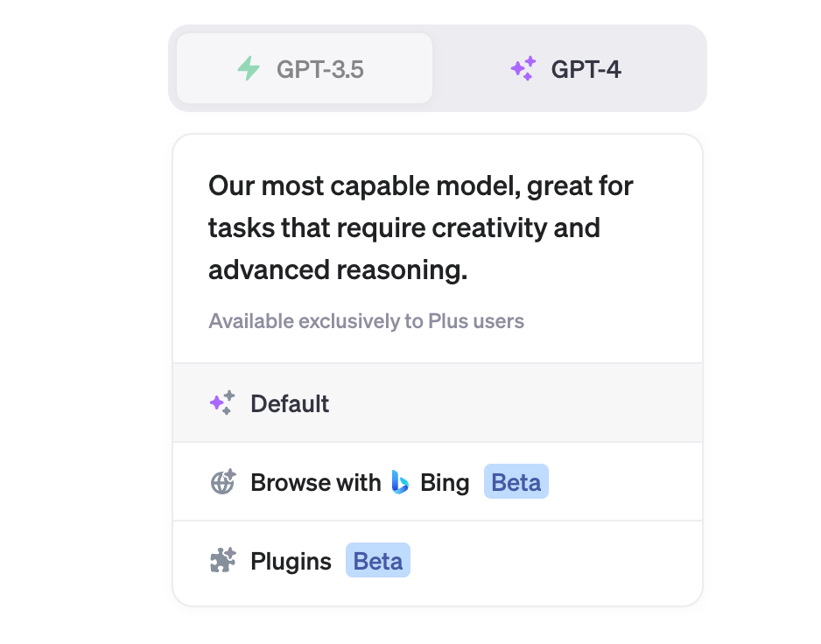Screen dimensions: 821x644
Task: Click the globe icon for browsing
Action: click(223, 482)
